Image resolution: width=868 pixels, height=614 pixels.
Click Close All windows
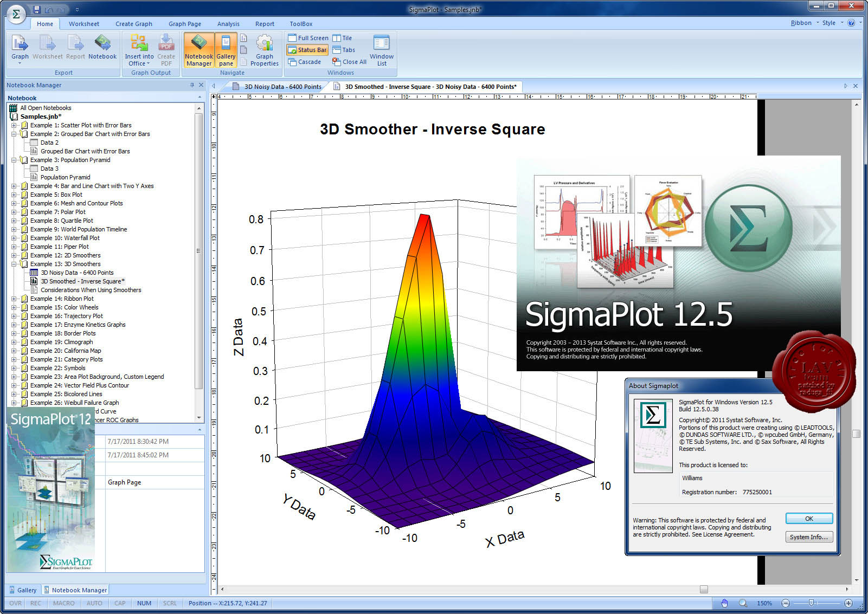point(350,62)
